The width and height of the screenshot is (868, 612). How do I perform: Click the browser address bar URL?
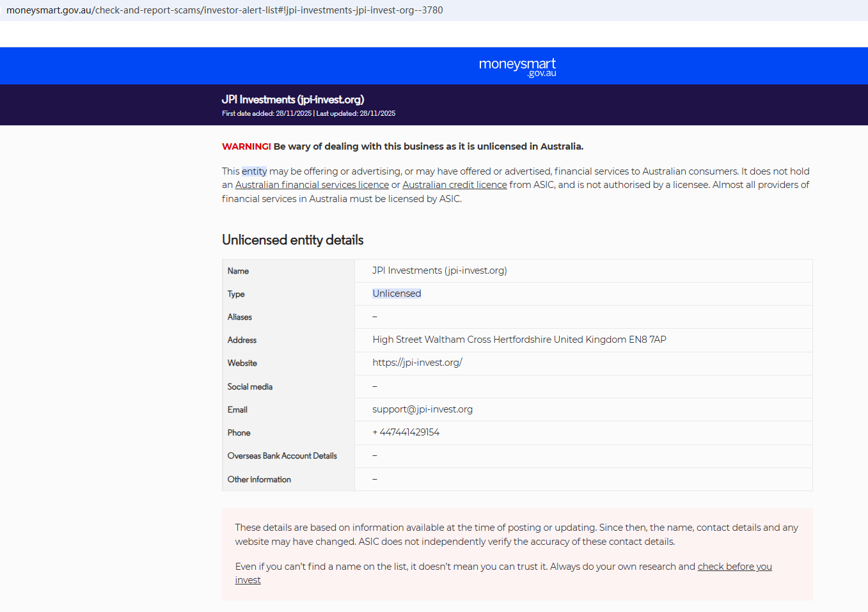tap(225, 10)
